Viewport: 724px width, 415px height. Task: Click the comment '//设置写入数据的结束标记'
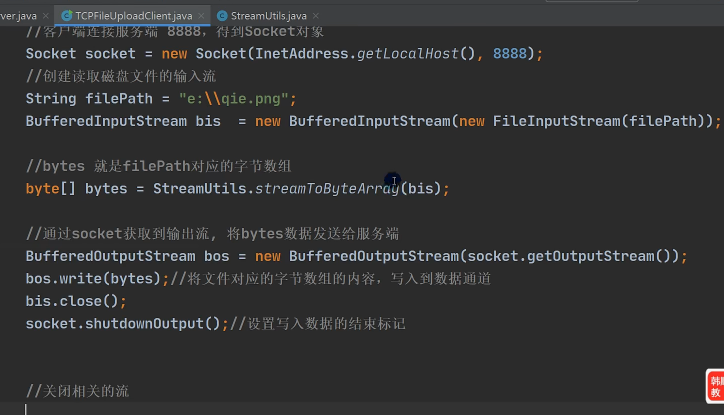[x=318, y=324]
